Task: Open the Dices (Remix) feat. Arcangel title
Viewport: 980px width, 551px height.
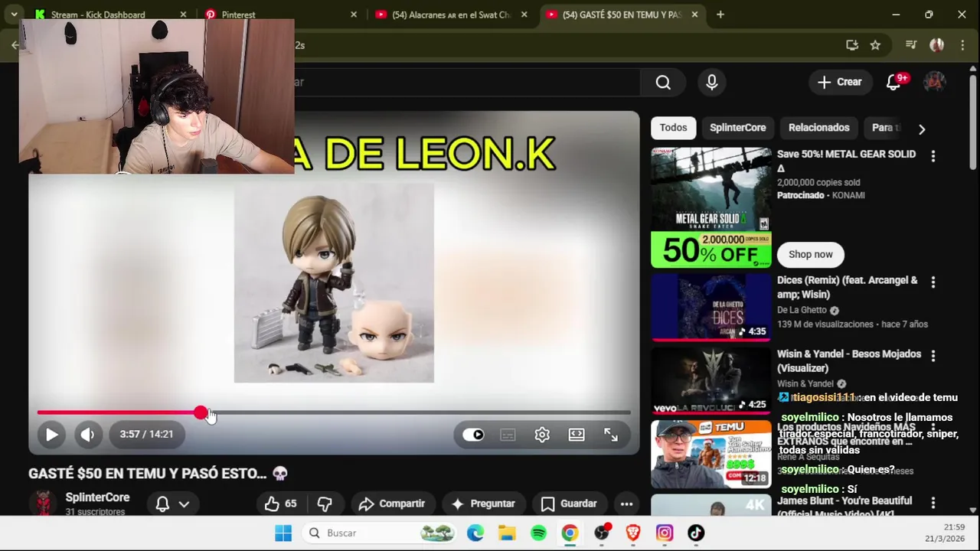Action: pos(847,287)
